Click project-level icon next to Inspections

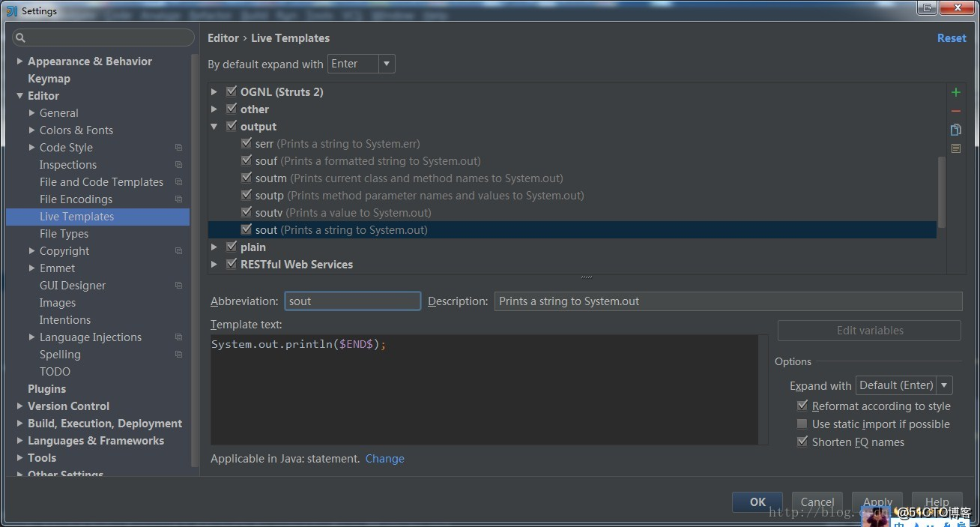pos(178,165)
